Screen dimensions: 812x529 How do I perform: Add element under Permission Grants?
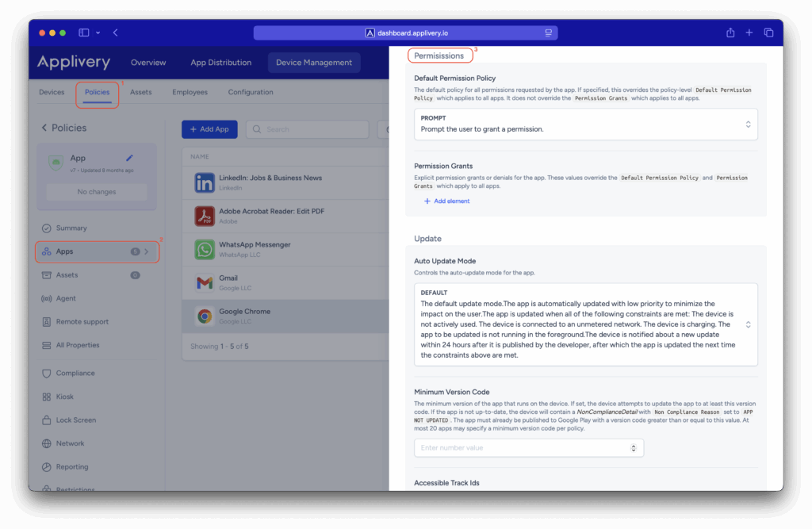pyautogui.click(x=445, y=201)
